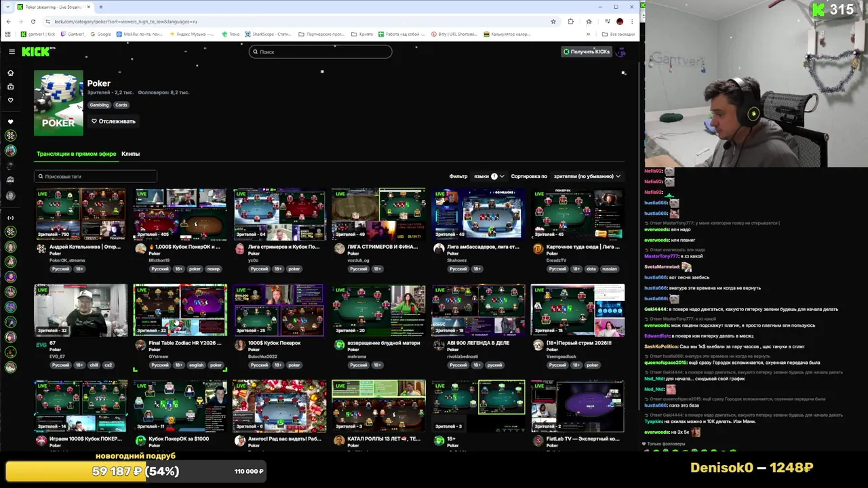The image size is (868, 488).
Task: Open stream thumbnail with Зрителей - 750
Action: [x=81, y=214]
